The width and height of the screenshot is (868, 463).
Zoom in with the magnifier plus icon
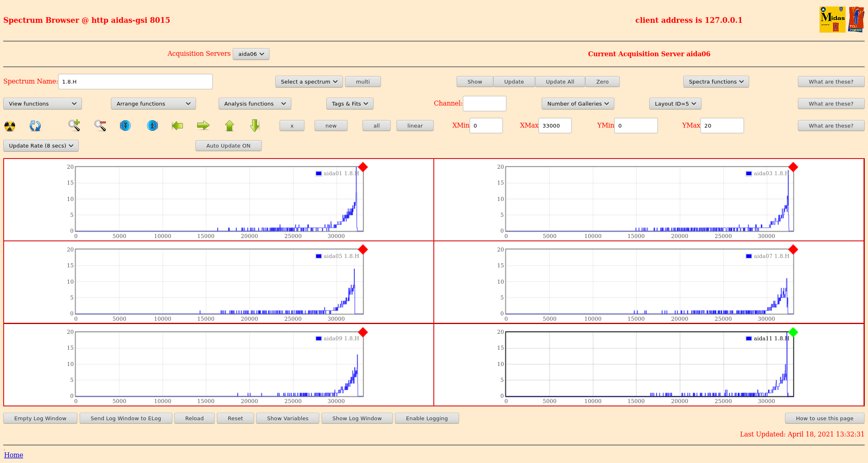[x=74, y=126]
